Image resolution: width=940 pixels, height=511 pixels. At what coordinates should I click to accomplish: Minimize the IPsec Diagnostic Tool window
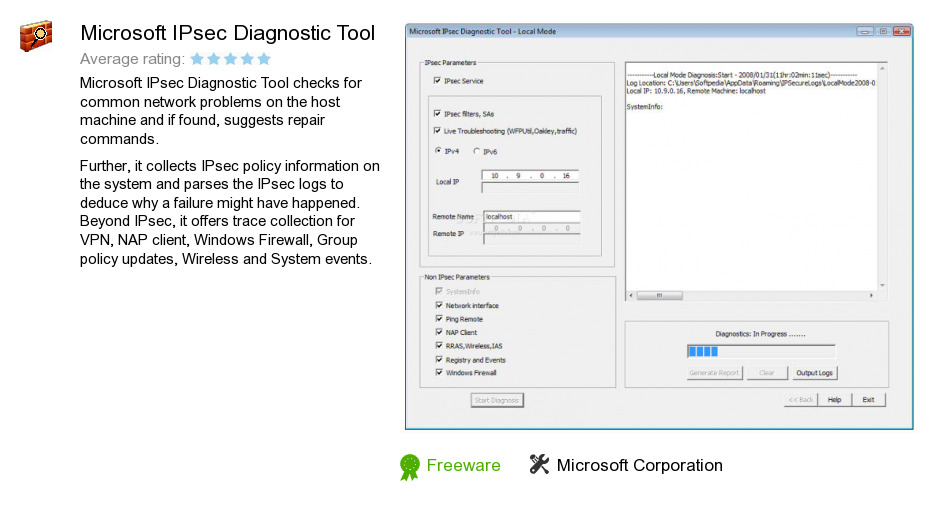pyautogui.click(x=864, y=31)
